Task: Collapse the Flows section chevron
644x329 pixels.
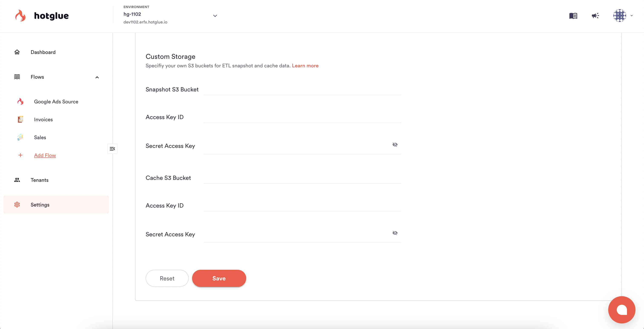Action: tap(97, 77)
